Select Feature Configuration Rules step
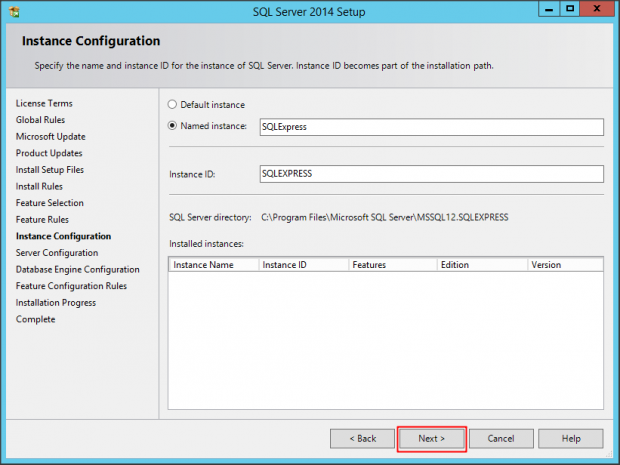The image size is (620, 465). [71, 286]
